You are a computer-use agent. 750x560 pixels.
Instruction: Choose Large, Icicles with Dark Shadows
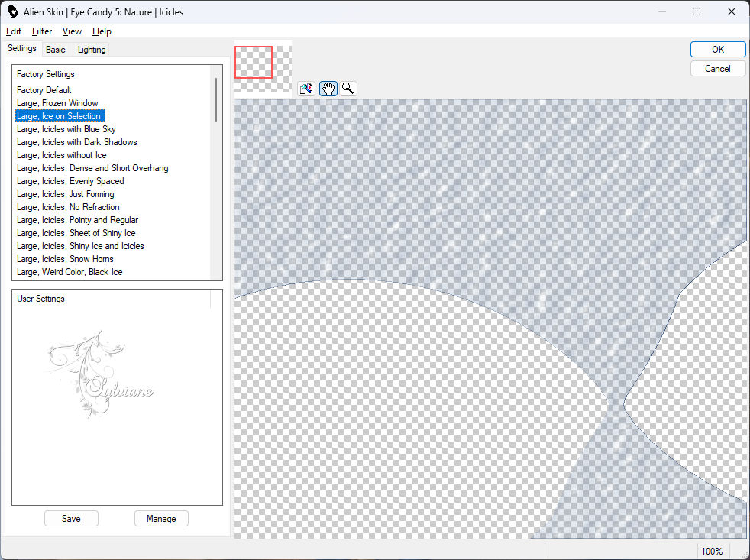tap(77, 141)
